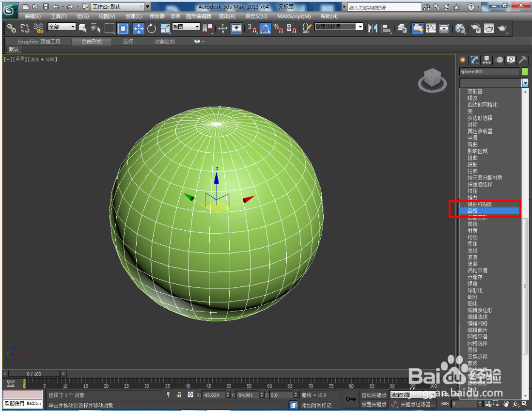Open the Select by Name list
The width and height of the screenshot is (532, 411).
[x=96, y=28]
